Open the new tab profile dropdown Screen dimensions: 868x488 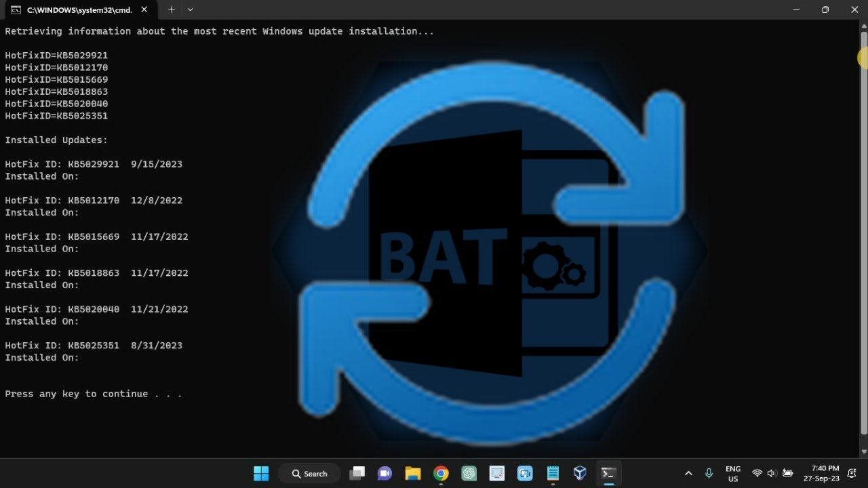pyautogui.click(x=191, y=9)
